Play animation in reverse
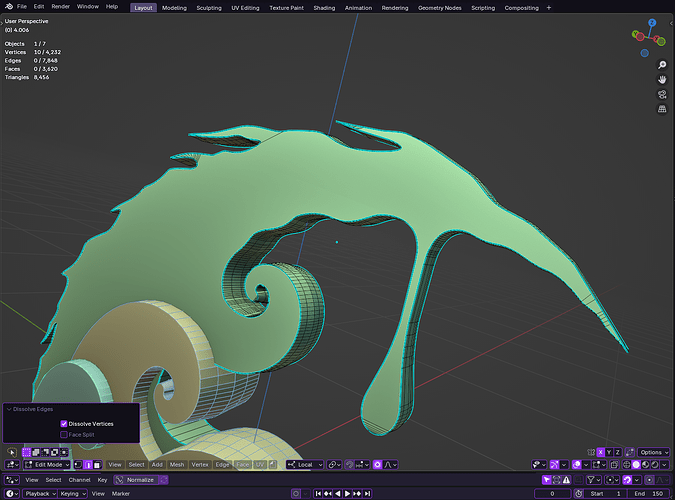The height and width of the screenshot is (500, 675). pos(338,494)
